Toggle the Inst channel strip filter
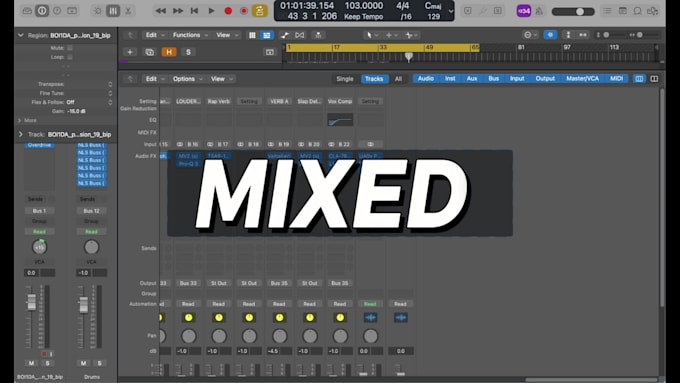 (x=450, y=79)
